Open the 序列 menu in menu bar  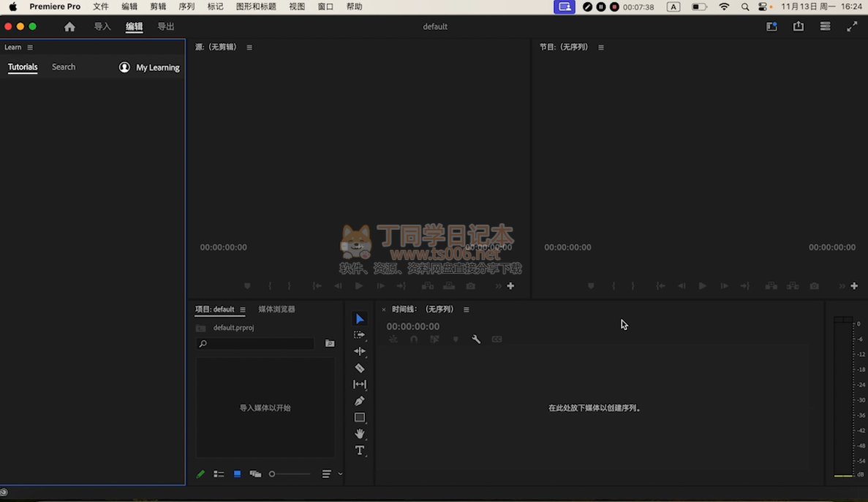tap(186, 7)
